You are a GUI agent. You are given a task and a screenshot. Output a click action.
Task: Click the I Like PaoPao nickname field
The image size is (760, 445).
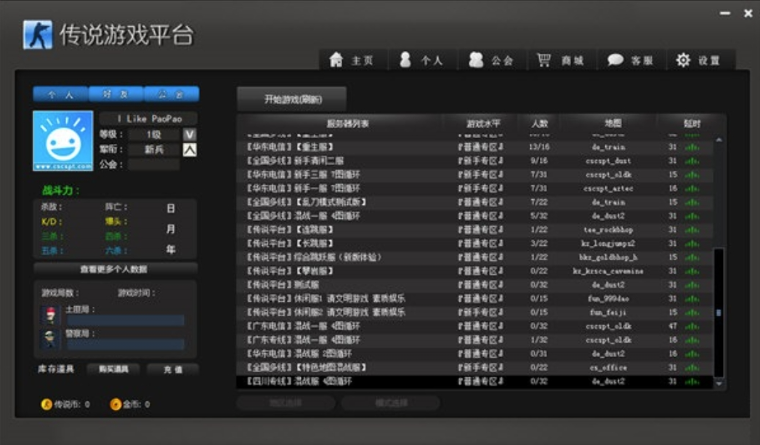[148, 118]
